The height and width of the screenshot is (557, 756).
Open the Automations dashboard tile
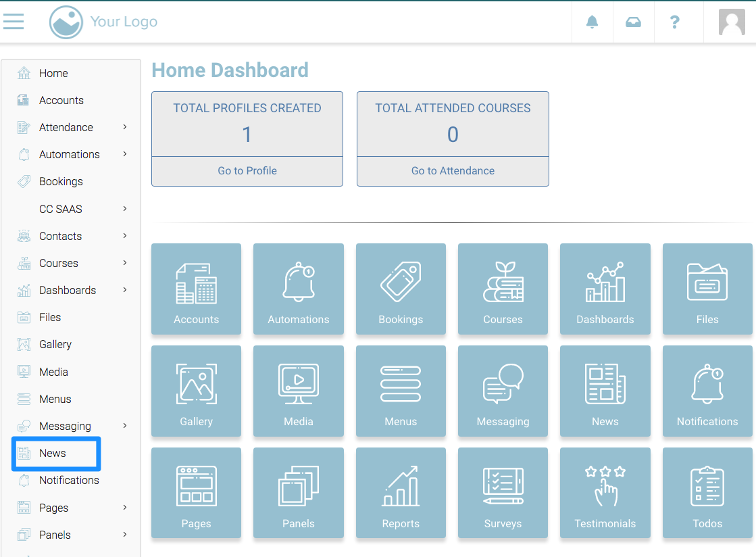298,289
